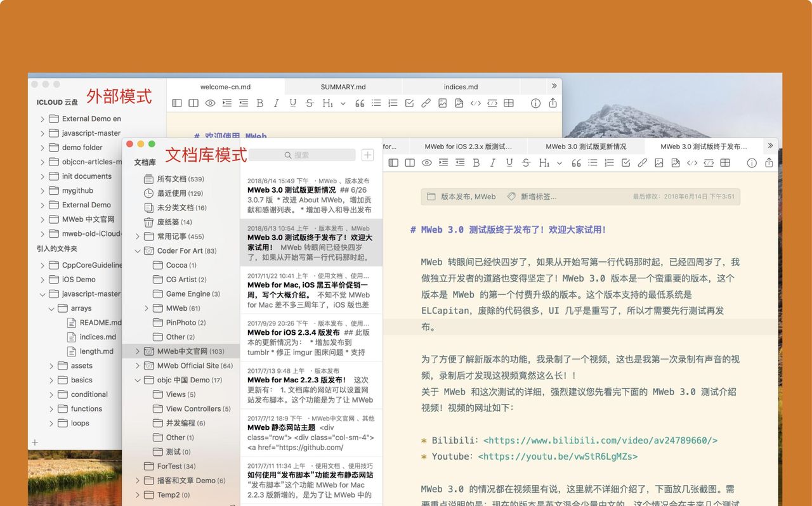
Task: Toggle the sidebar panel icon
Action: [x=393, y=163]
